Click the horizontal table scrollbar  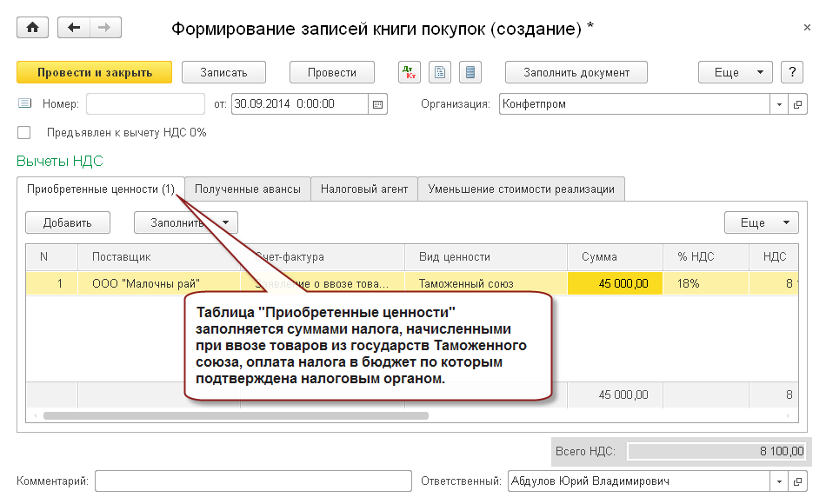[235, 416]
